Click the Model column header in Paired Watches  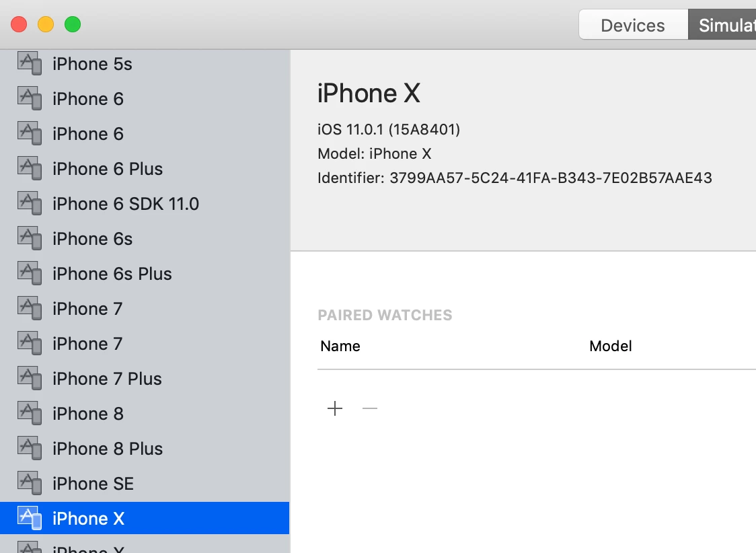point(611,346)
